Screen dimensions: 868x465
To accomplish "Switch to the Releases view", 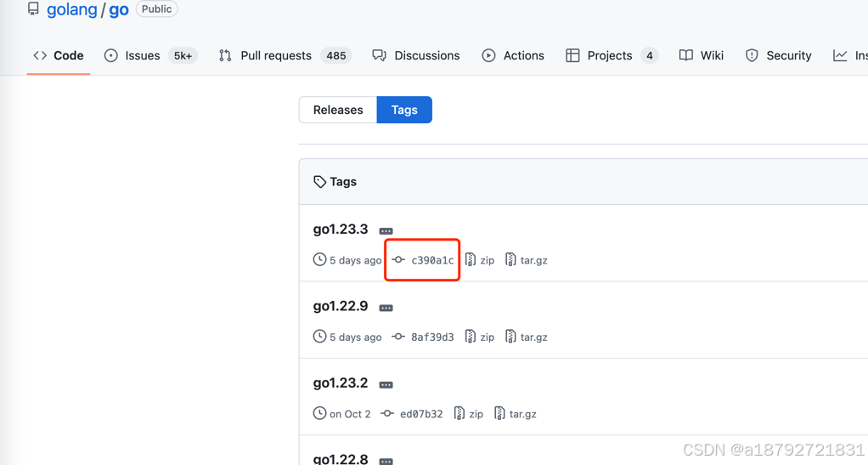I will tap(338, 110).
